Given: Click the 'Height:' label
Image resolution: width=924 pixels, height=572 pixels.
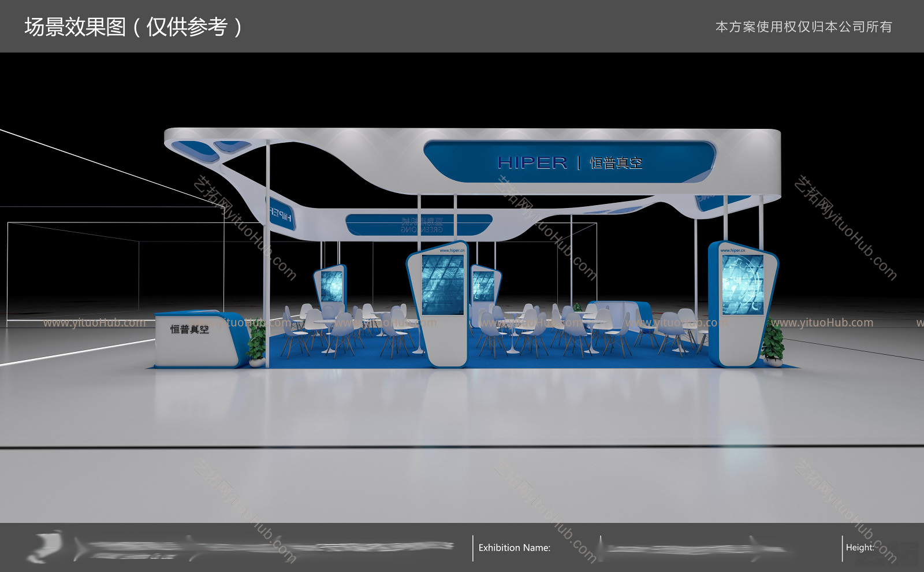Looking at the screenshot, I should pyautogui.click(x=859, y=548).
